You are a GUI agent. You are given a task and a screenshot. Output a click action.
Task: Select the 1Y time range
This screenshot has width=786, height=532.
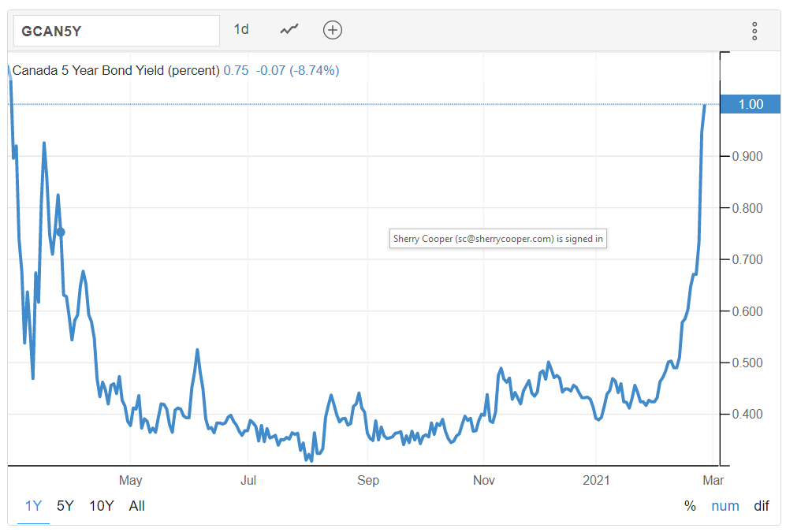[34, 506]
